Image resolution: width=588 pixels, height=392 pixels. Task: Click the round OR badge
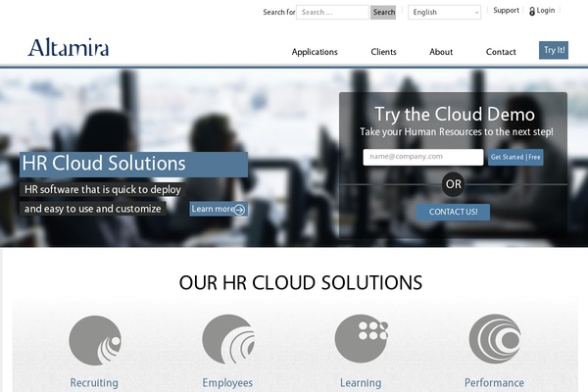pos(453,184)
